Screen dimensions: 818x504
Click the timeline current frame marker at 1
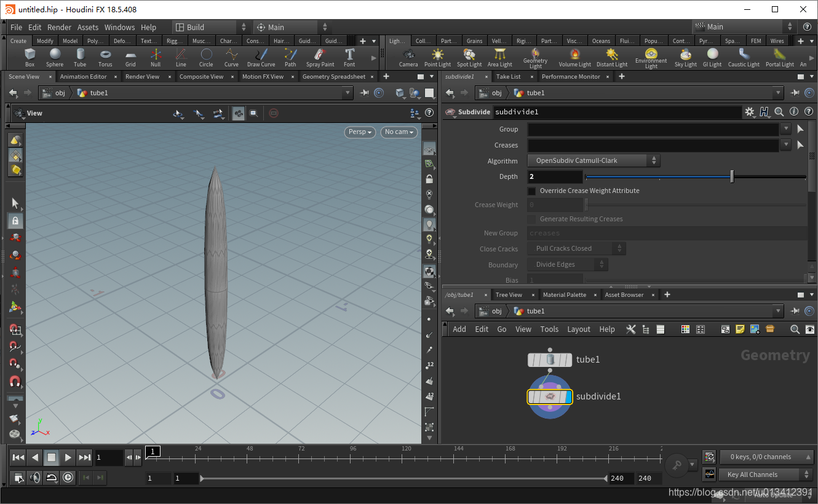(153, 452)
